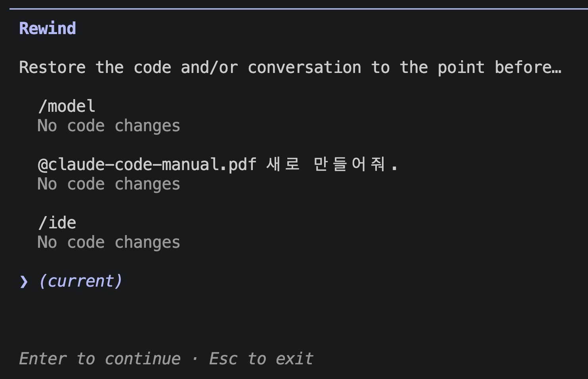Image resolution: width=588 pixels, height=379 pixels.
Task: Click 'No code changes' under /model
Action: (x=109, y=126)
